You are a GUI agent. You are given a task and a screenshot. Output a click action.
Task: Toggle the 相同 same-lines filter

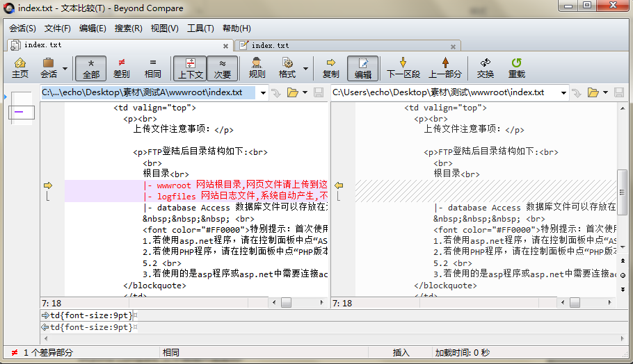[x=152, y=68]
